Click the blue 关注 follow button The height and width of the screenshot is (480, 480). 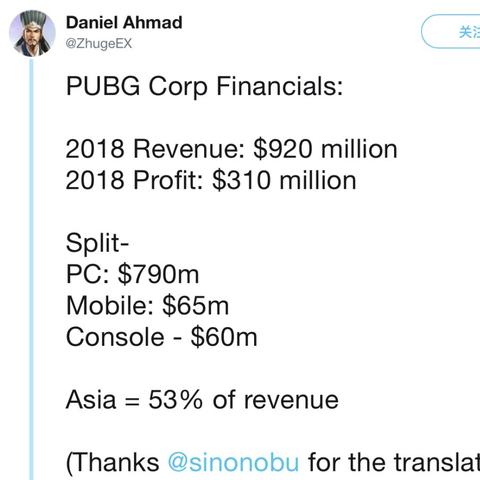[451, 32]
